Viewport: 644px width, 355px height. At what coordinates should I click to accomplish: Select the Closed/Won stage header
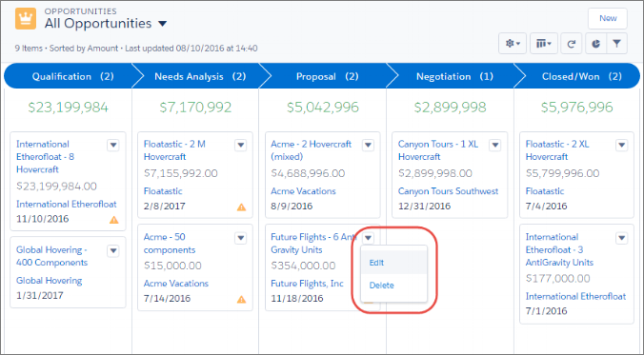(x=581, y=76)
